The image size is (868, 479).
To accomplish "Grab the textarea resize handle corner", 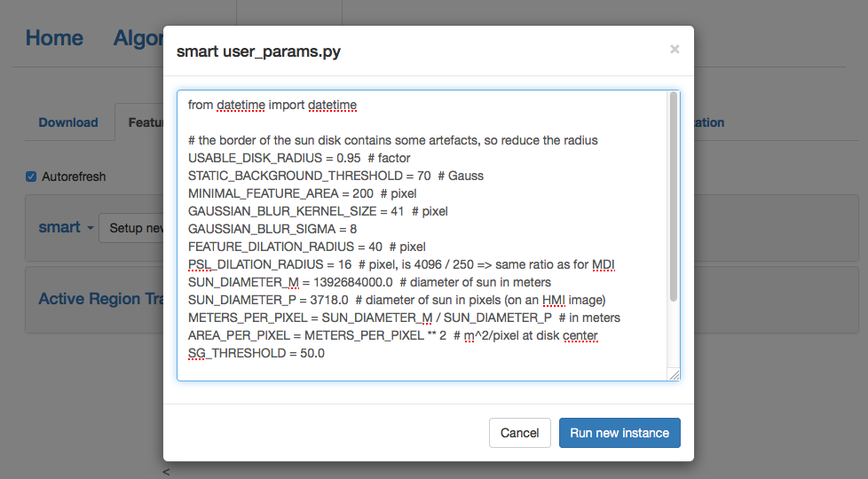I will [675, 375].
